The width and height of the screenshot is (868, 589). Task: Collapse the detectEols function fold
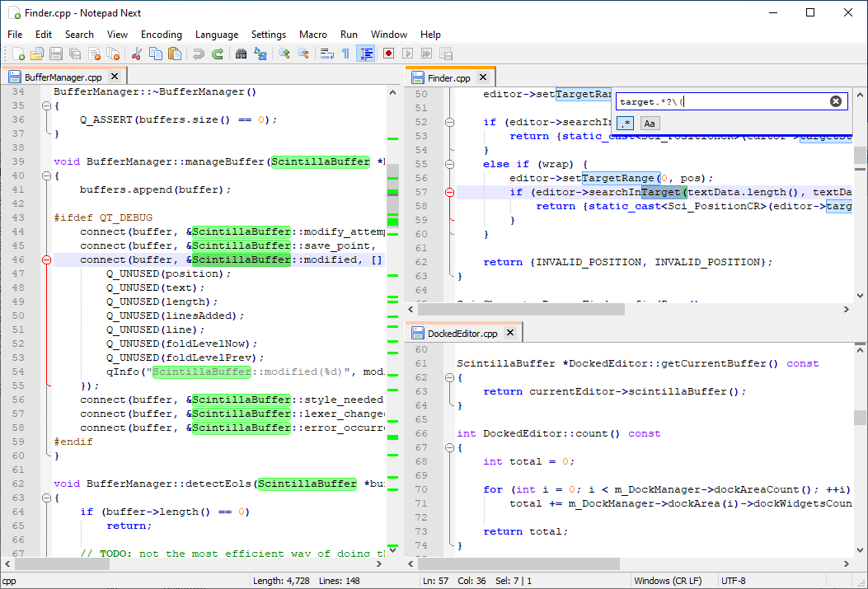click(46, 498)
